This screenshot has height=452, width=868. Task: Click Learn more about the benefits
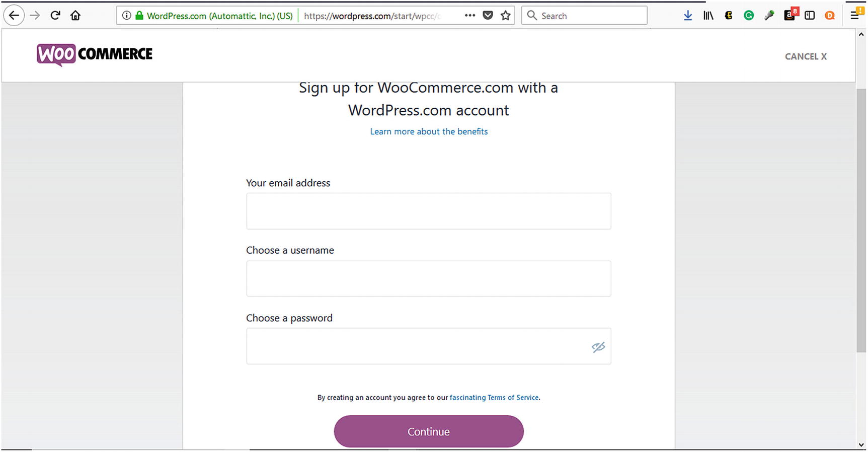pos(429,131)
